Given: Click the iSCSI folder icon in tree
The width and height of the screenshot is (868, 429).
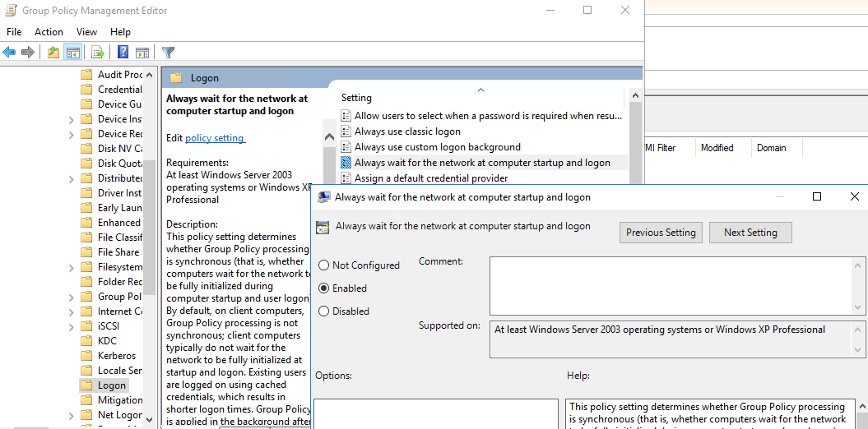Looking at the screenshot, I should point(86,325).
